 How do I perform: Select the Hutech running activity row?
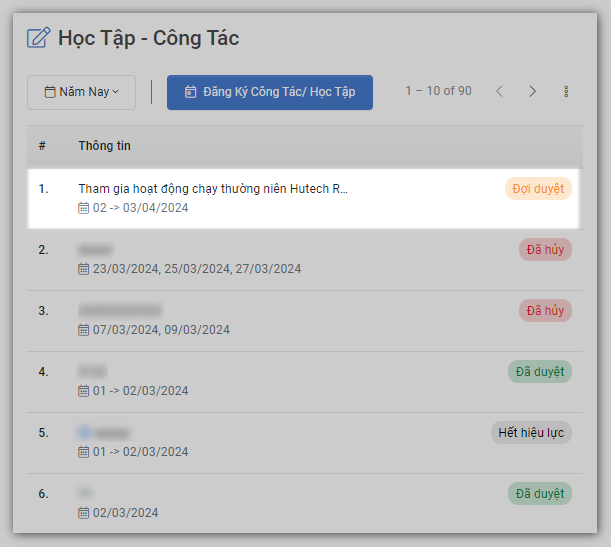click(x=213, y=188)
